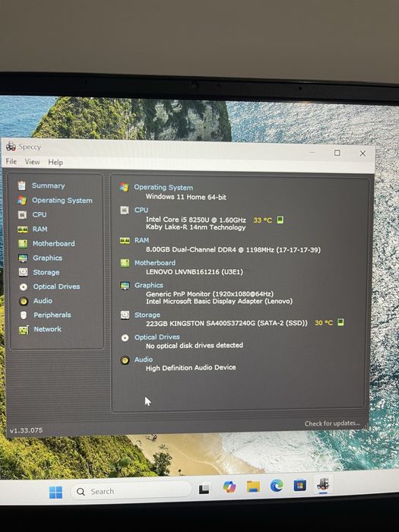Click drive icon beside Storage heading in summary
This screenshot has width=399, height=532.
point(125,315)
